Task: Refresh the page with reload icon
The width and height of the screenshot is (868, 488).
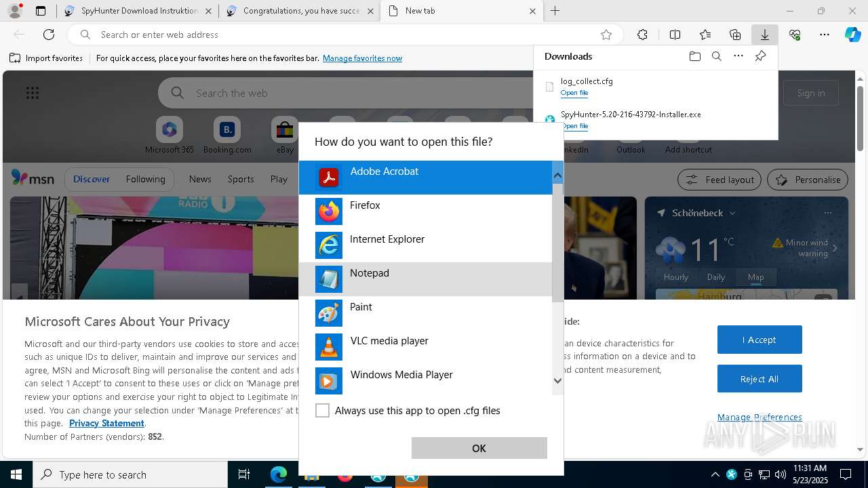Action: (x=49, y=35)
